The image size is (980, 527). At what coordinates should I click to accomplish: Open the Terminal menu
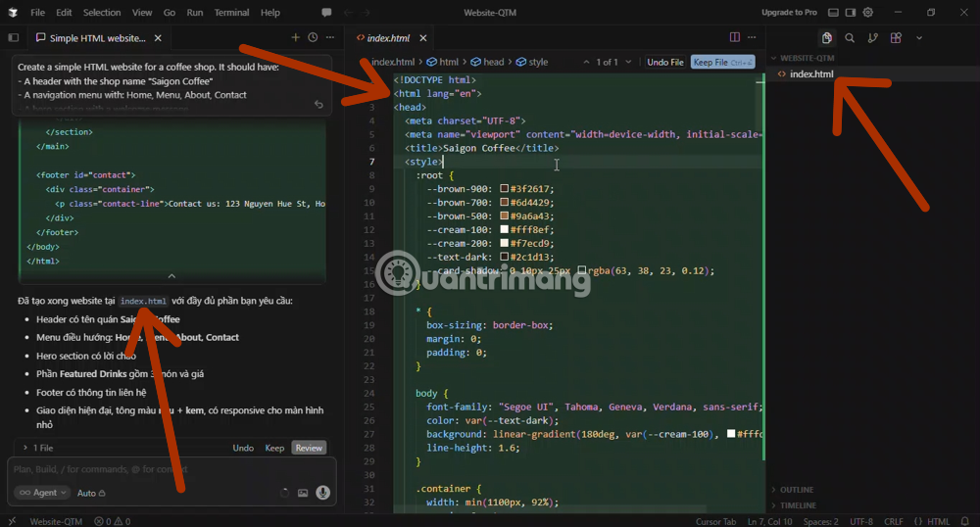click(x=231, y=13)
